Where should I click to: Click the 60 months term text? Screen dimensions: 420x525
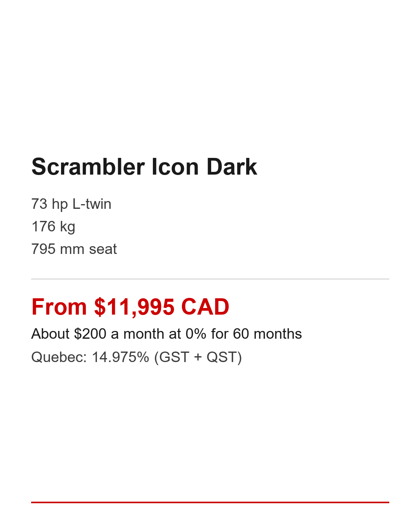[x=267, y=334]
